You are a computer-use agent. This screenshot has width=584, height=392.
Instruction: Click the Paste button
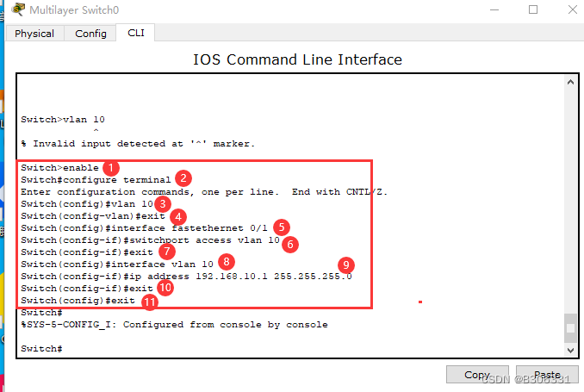pos(547,375)
